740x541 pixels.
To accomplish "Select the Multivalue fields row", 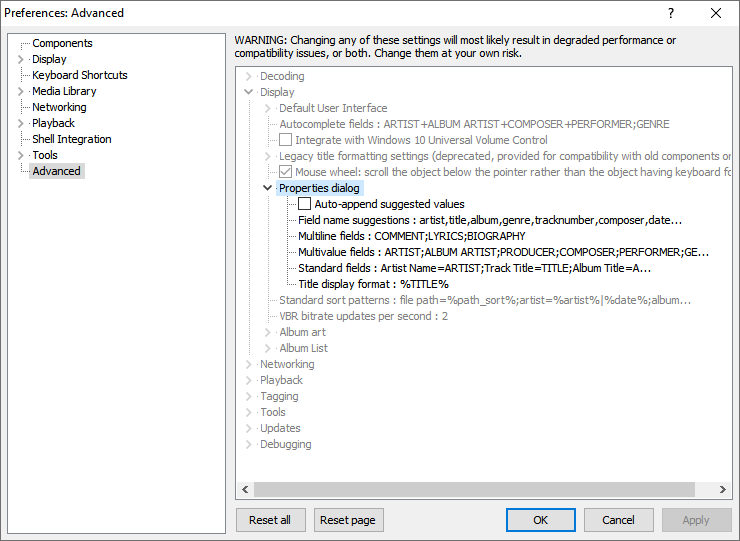I will [x=503, y=252].
